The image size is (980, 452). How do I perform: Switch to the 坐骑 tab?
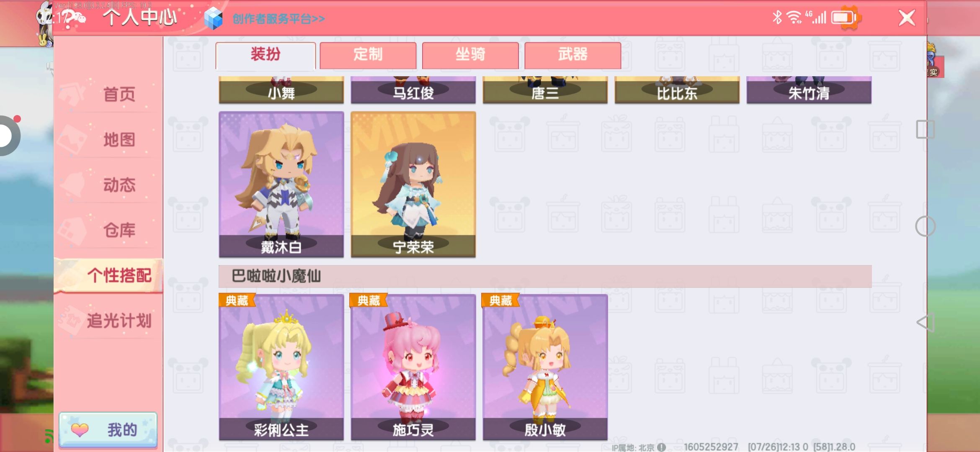tap(470, 55)
